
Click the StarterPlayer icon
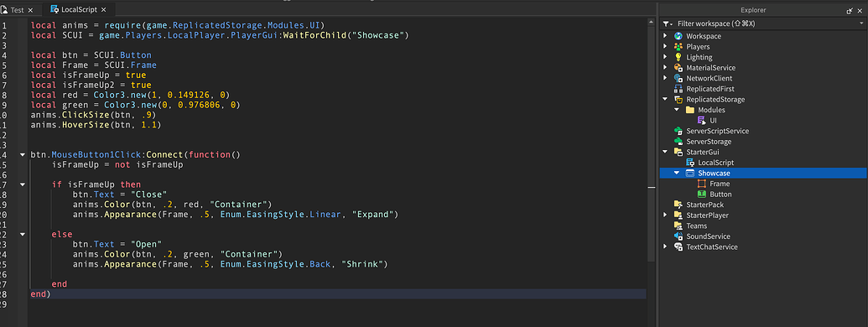(678, 215)
